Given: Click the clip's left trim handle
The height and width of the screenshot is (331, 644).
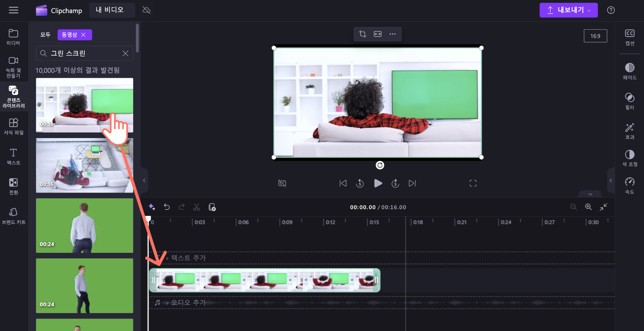Looking at the screenshot, I should click(153, 280).
